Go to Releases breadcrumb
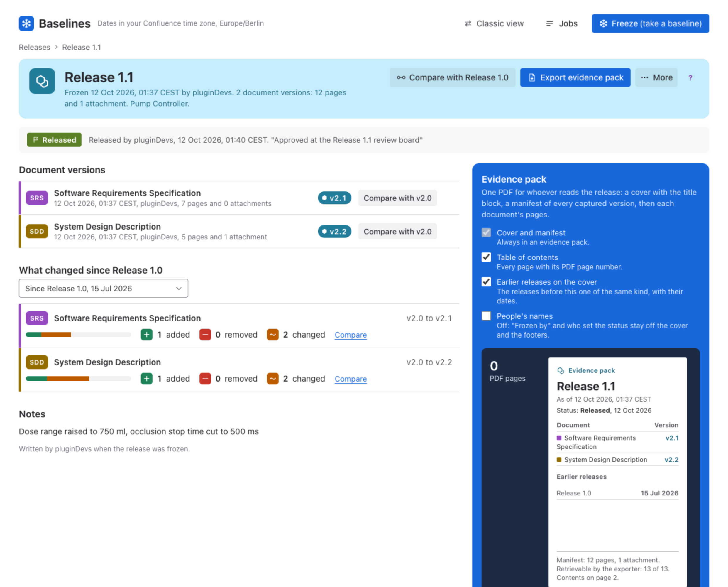The height and width of the screenshot is (587, 728). click(x=35, y=47)
